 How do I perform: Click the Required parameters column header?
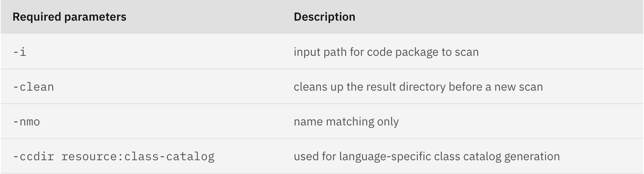click(x=69, y=17)
